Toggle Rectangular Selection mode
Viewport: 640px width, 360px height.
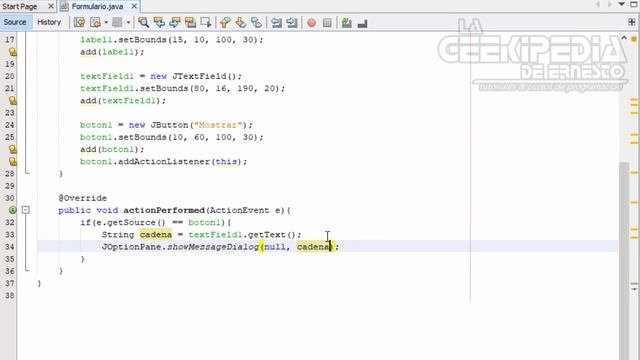pyautogui.click(x=206, y=22)
